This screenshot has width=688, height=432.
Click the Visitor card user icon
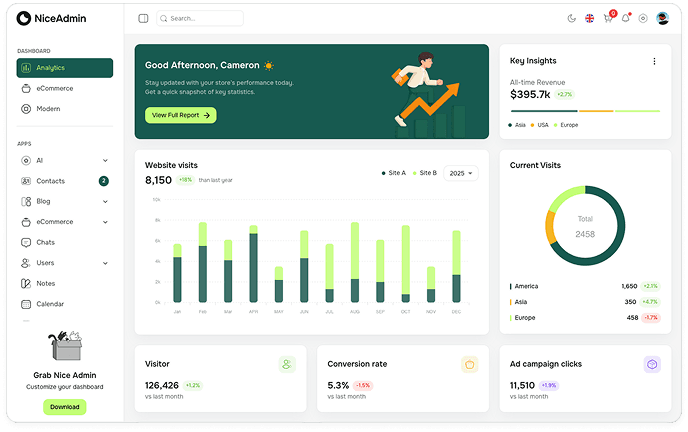[287, 365]
